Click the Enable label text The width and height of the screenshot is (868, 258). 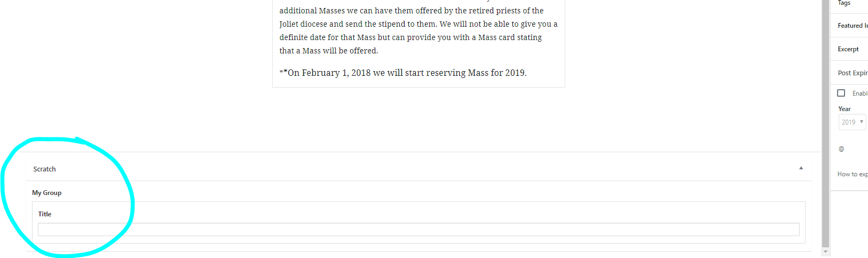tap(859, 93)
